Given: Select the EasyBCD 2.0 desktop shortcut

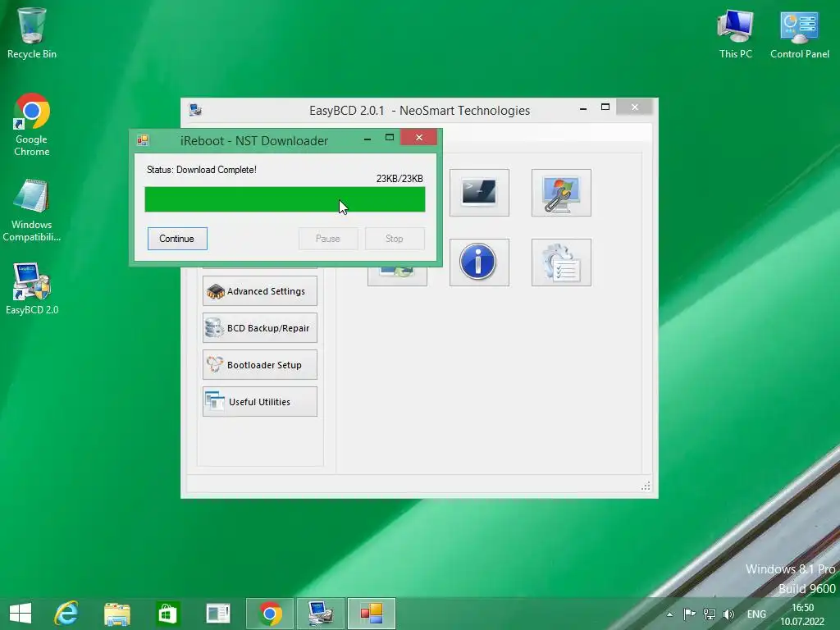Looking at the screenshot, I should click(x=32, y=290).
